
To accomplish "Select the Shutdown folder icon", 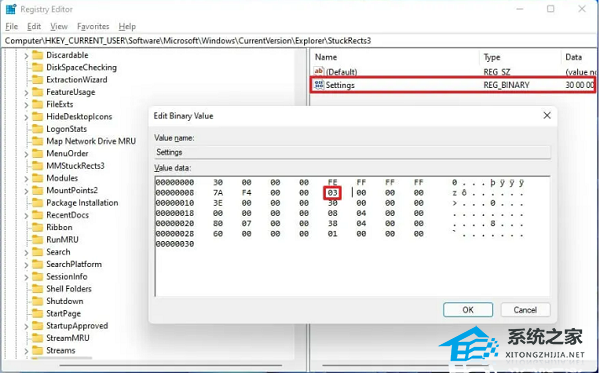I will click(38, 301).
